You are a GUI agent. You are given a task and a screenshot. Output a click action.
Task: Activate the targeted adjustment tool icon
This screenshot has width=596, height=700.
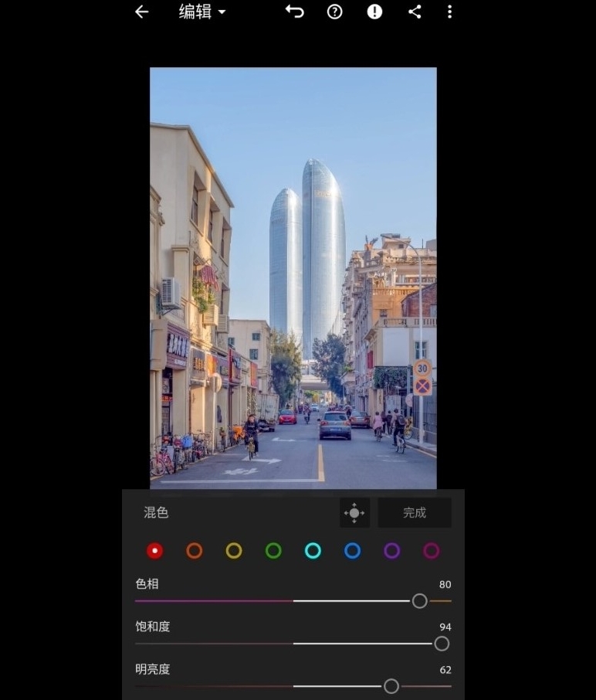(x=354, y=513)
